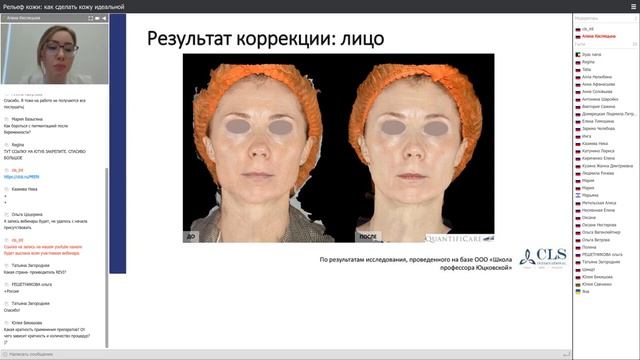
Task: Click the avatar icon beside Regina's chat message
Action: point(7,145)
